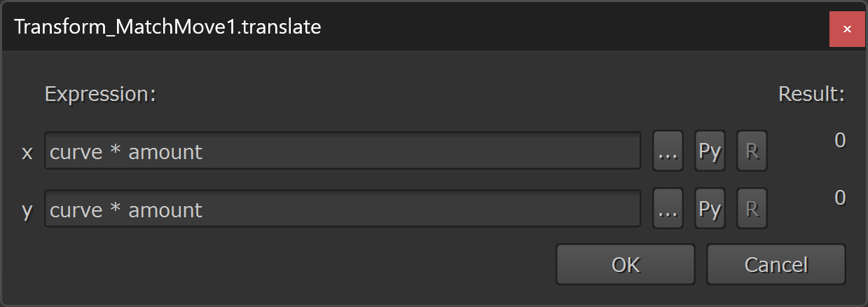
Task: Open multi-line editor for x expression
Action: pyautogui.click(x=668, y=151)
